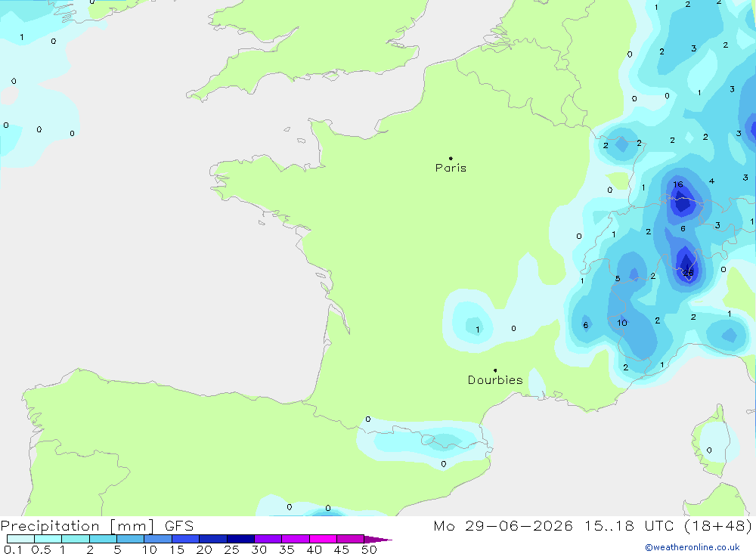The width and height of the screenshot is (756, 554).
Task: Pick the 0.1–0.5 mm legend swatch
Action: coord(20,539)
